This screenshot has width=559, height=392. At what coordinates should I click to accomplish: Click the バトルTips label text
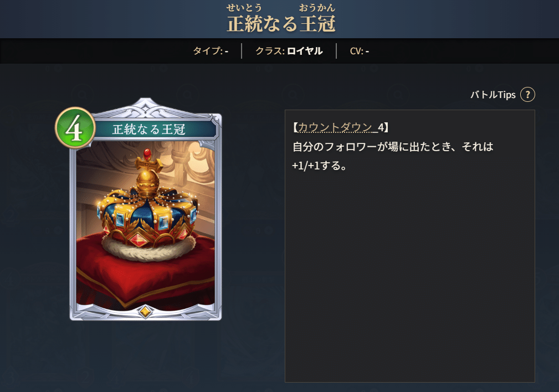pyautogui.click(x=493, y=95)
